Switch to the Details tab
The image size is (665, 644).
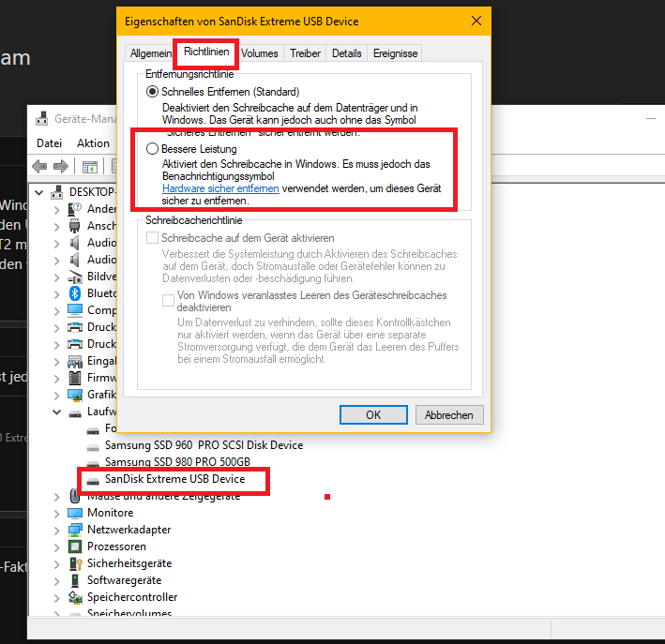pyautogui.click(x=346, y=53)
